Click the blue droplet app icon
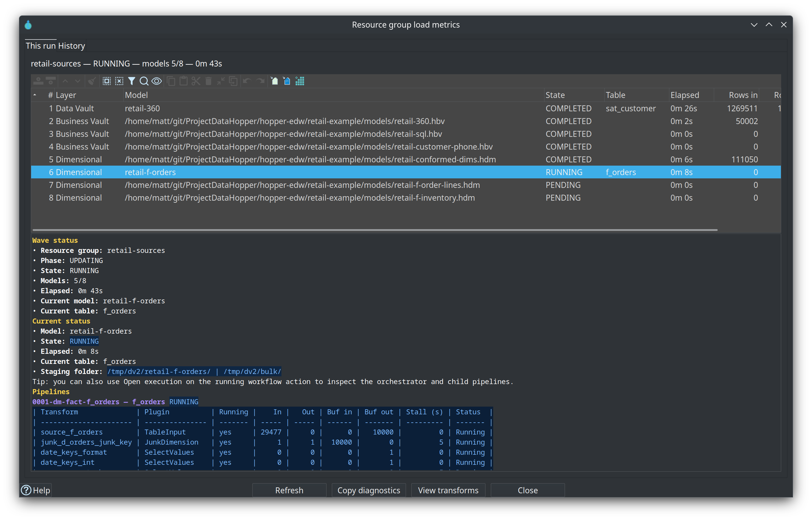Image resolution: width=812 pixels, height=520 pixels. [x=28, y=25]
